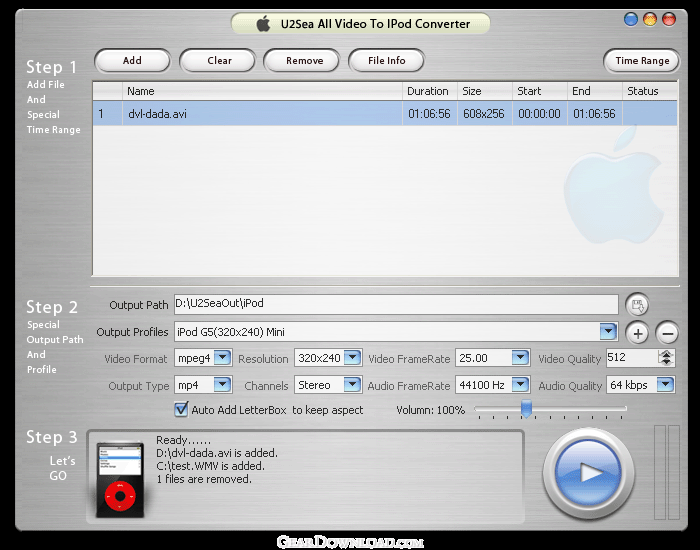This screenshot has width=700, height=550.
Task: Click log line 'D:\dvl-dada.avi is added.'
Action: [x=217, y=453]
